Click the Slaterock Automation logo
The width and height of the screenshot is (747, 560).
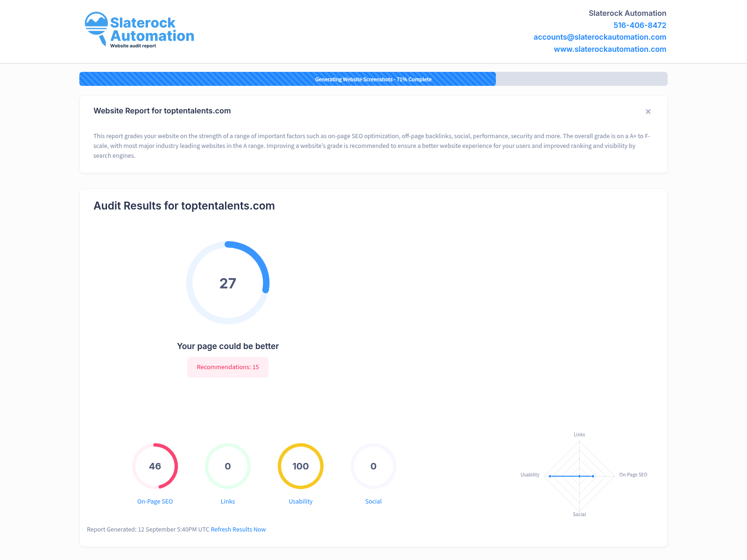(139, 30)
